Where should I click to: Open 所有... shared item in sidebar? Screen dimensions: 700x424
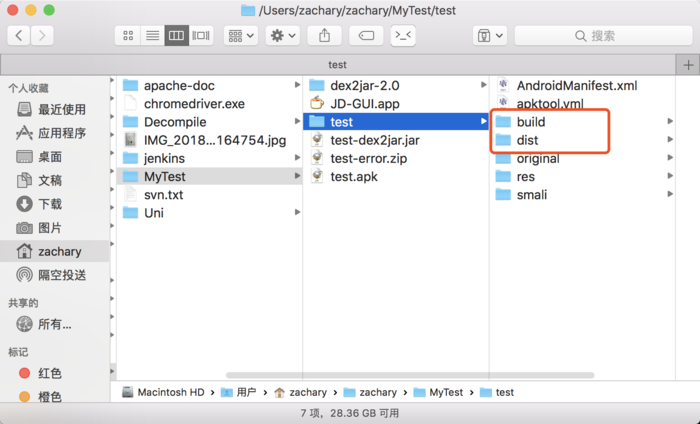(x=54, y=324)
